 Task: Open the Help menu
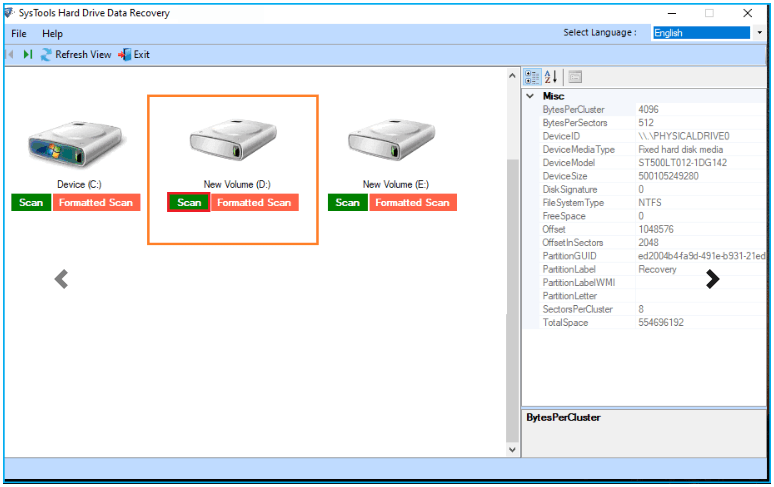click(x=52, y=34)
